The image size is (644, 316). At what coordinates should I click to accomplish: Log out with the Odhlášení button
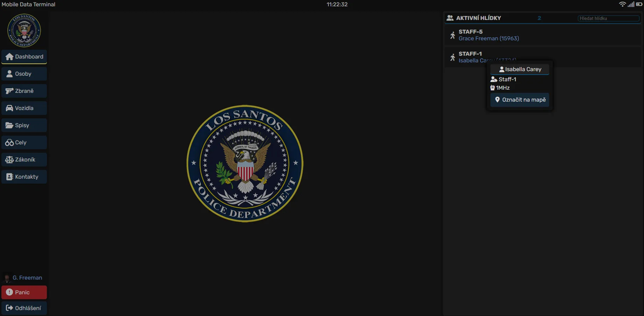coord(24,308)
